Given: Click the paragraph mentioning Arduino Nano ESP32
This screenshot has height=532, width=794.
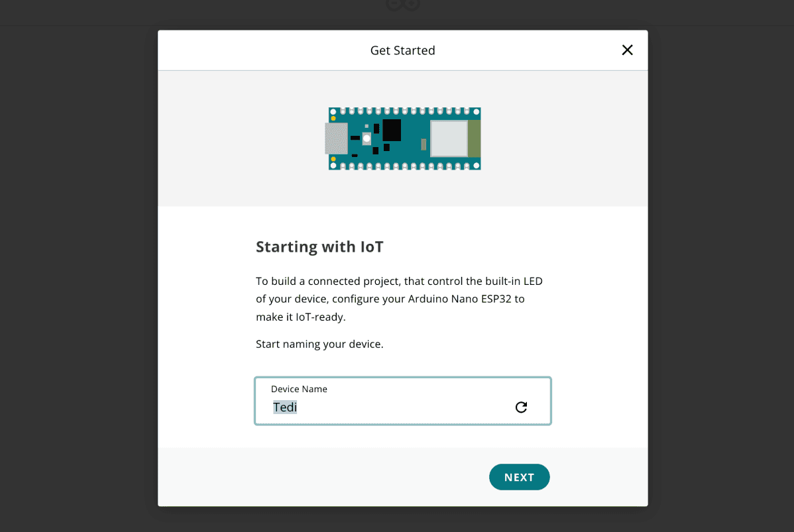Looking at the screenshot, I should pyautogui.click(x=399, y=299).
